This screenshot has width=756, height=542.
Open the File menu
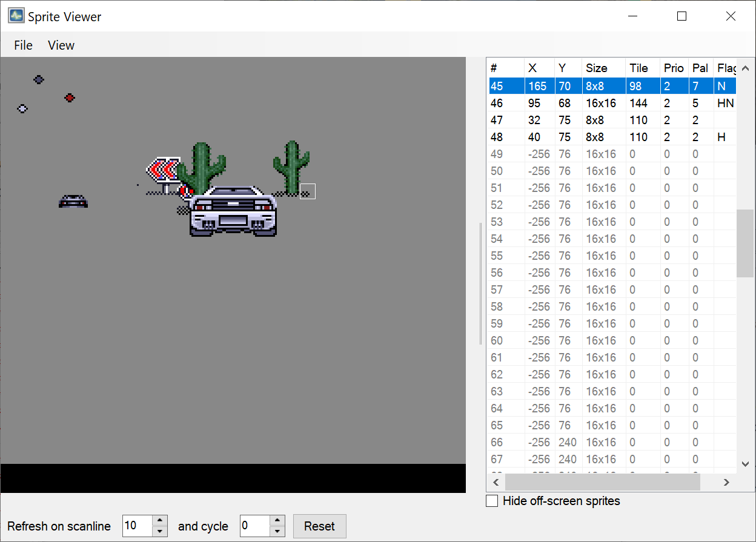pyautogui.click(x=23, y=45)
